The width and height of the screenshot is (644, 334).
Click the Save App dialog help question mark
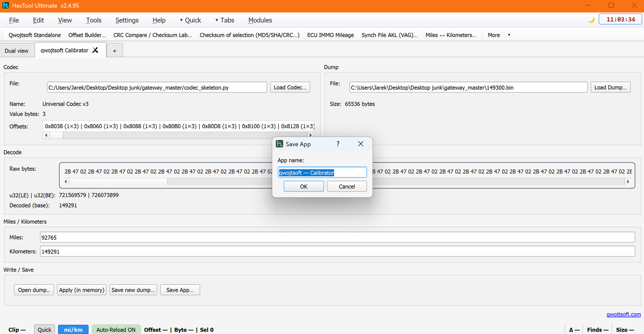pos(338,144)
